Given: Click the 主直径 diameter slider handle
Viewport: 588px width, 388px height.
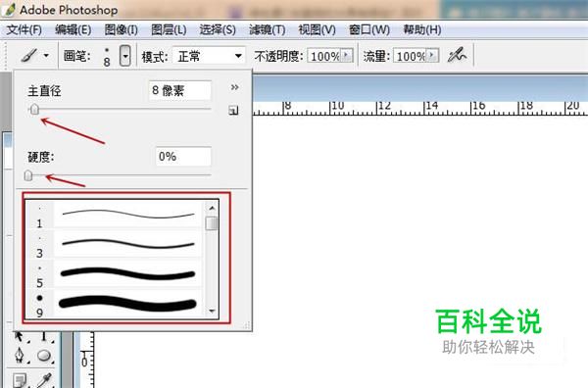Looking at the screenshot, I should pos(34,110).
